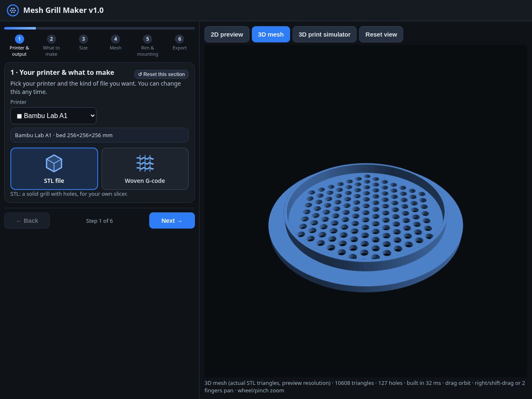The height and width of the screenshot is (399, 532).
Task: Open the 3D print simulator view
Action: [x=325, y=34]
